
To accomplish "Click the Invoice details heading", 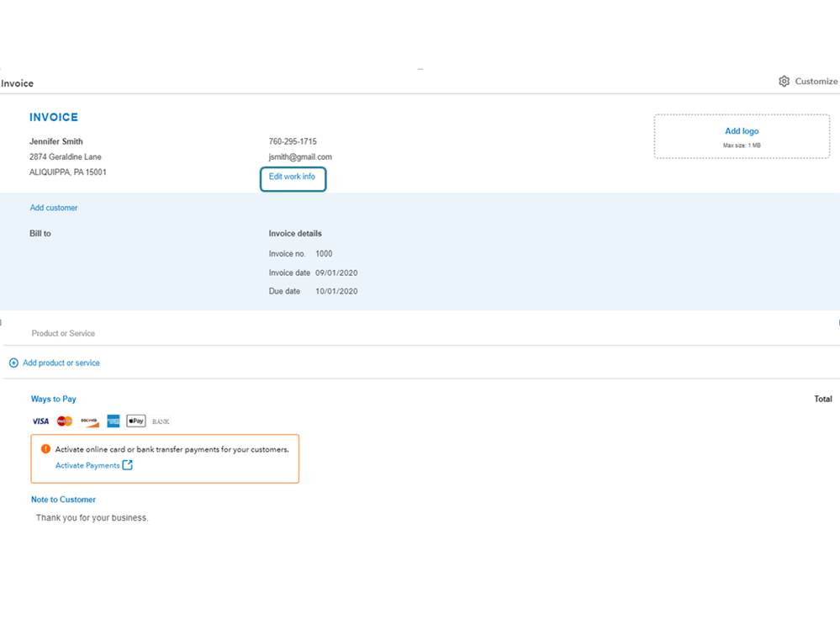I will (x=295, y=234).
